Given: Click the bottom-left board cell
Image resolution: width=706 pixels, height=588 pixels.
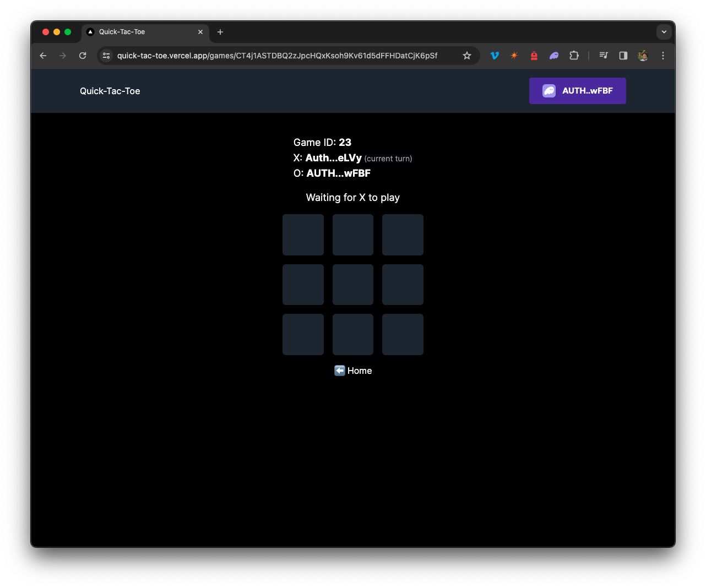Looking at the screenshot, I should click(x=303, y=334).
